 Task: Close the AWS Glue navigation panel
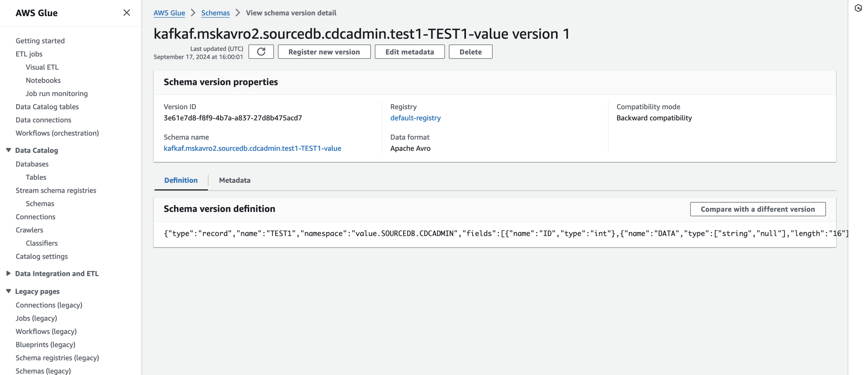[x=126, y=13]
